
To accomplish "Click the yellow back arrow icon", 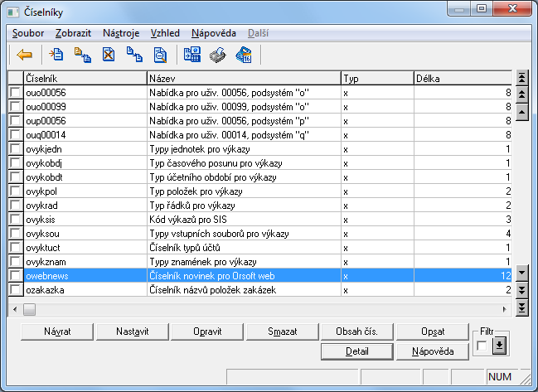I will (x=25, y=56).
